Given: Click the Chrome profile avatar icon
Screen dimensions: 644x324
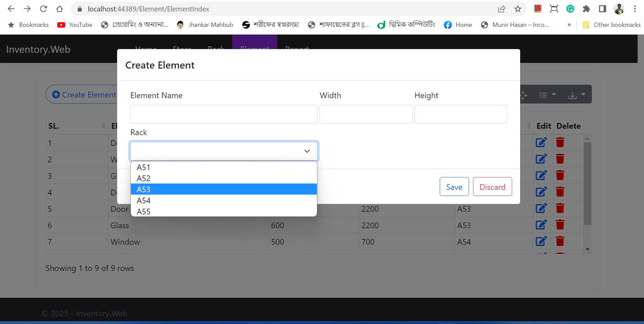Looking at the screenshot, I should (x=618, y=9).
